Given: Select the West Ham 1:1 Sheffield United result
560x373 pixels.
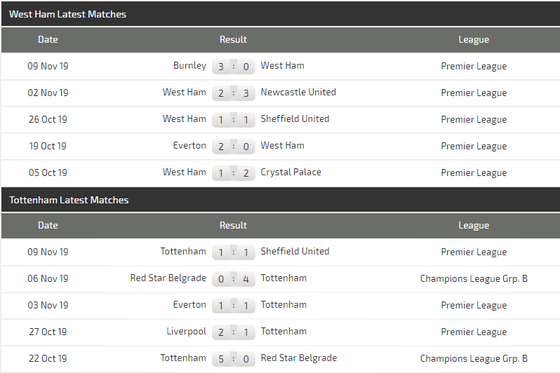Looking at the screenshot, I should tap(234, 120).
